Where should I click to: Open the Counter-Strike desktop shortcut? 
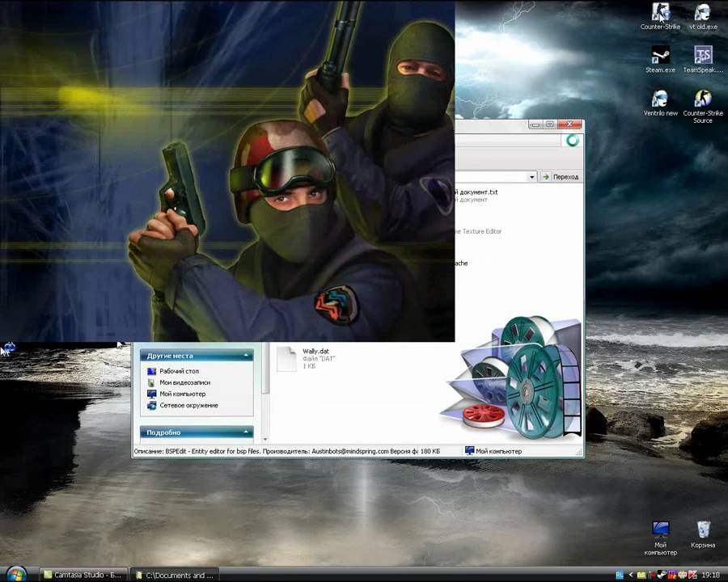click(660, 16)
